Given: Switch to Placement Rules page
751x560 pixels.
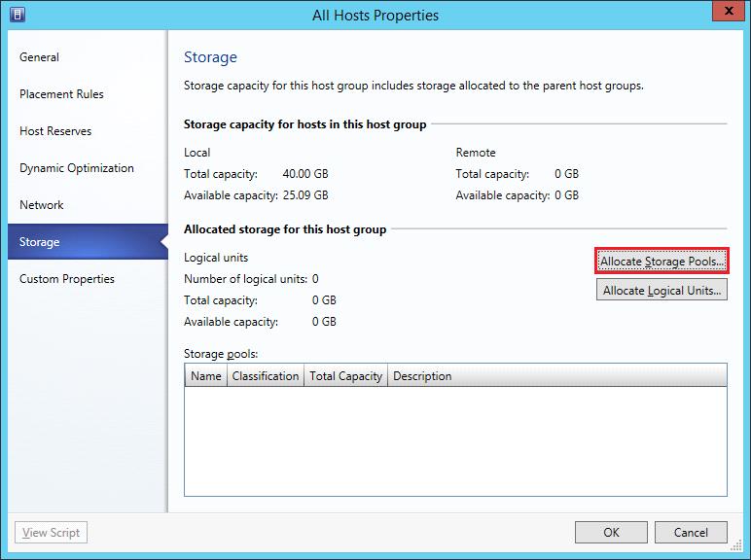Looking at the screenshot, I should coord(61,94).
